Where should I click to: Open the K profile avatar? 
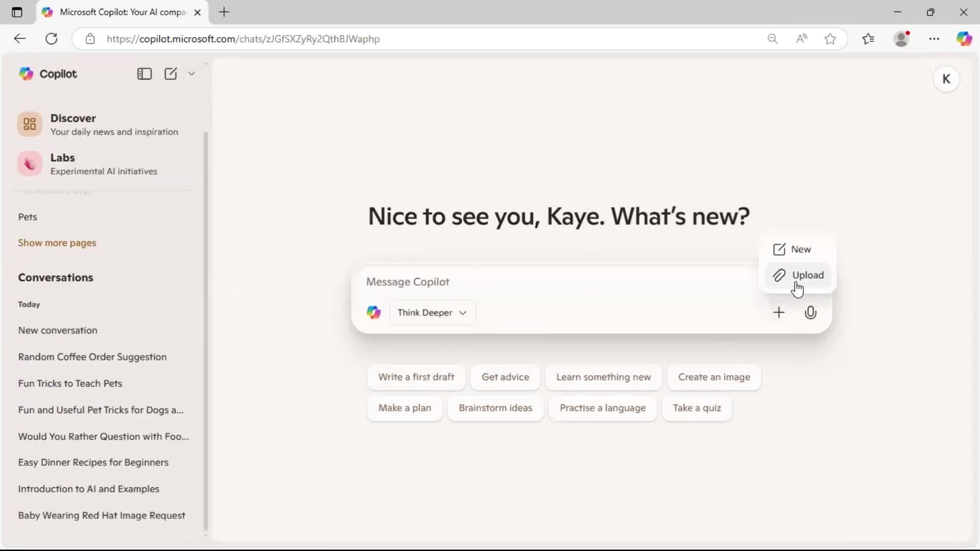pyautogui.click(x=946, y=79)
